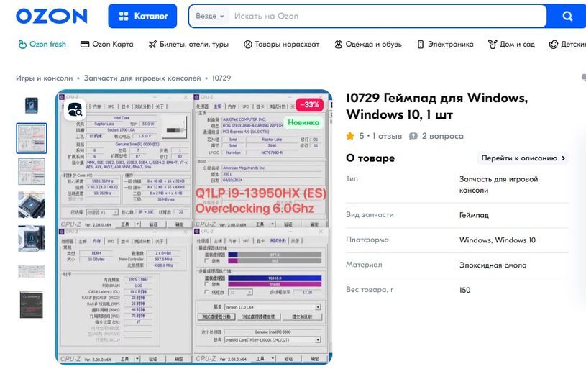Select the first product thumbnail

pyautogui.click(x=31, y=105)
